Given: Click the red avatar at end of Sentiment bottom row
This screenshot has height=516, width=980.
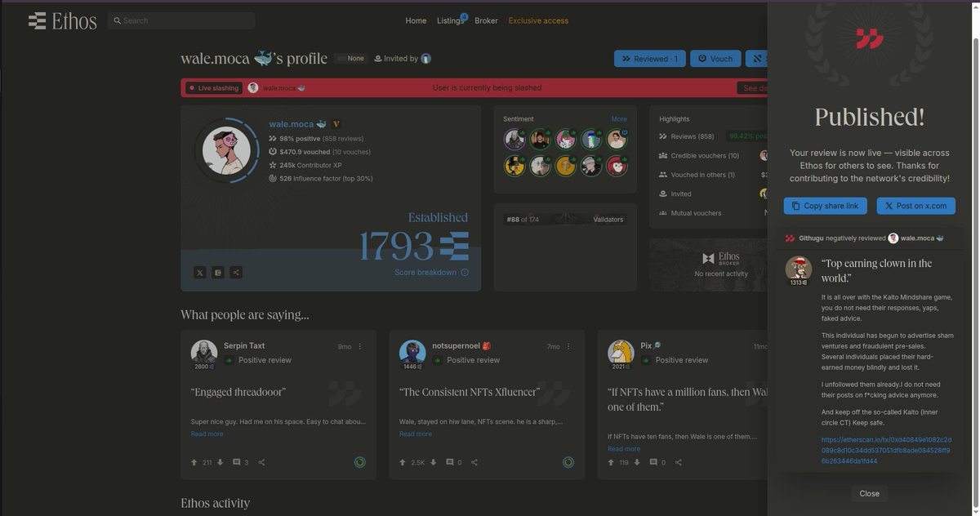Looking at the screenshot, I should pyautogui.click(x=617, y=166).
